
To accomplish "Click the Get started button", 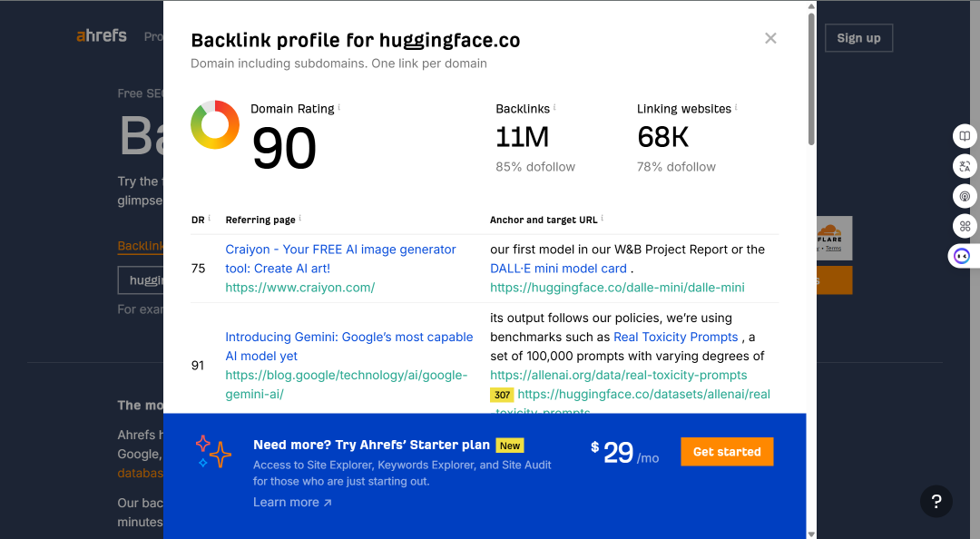I will 727,452.
